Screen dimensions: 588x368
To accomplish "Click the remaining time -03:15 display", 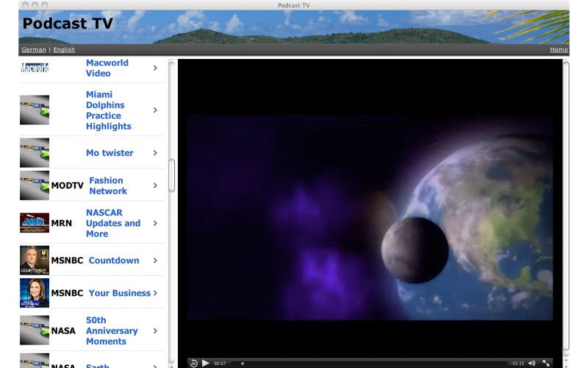I will 517,364.
